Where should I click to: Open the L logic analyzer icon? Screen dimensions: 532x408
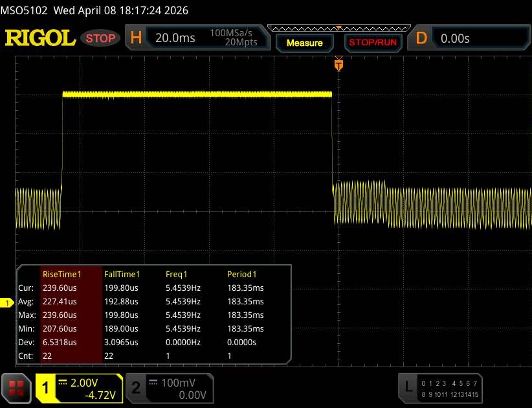click(x=408, y=387)
